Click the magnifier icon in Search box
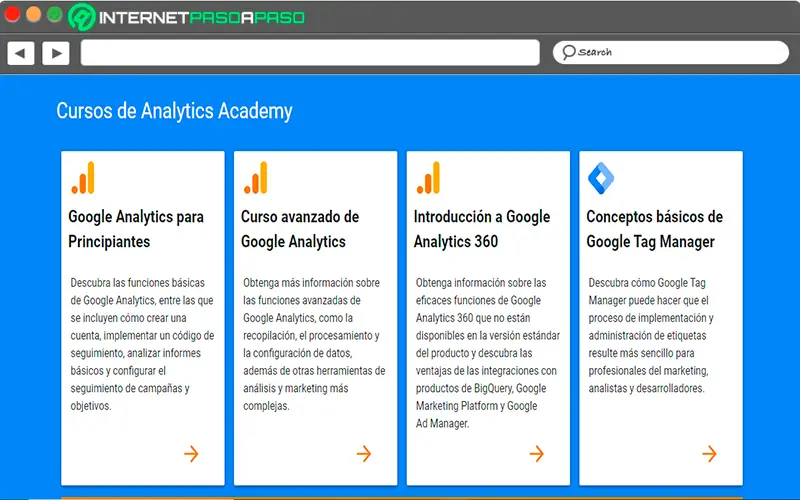The height and width of the screenshot is (500, 800). pyautogui.click(x=568, y=52)
